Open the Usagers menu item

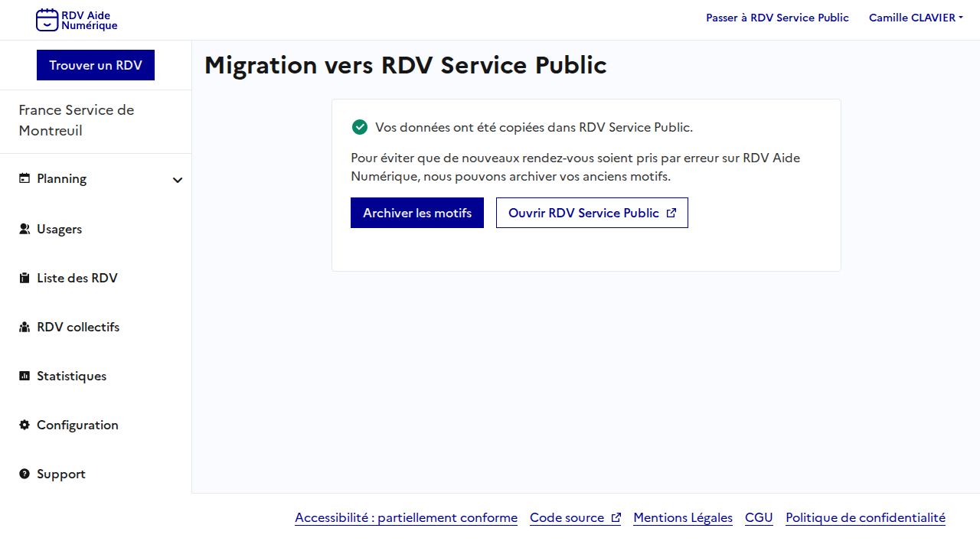(x=59, y=229)
